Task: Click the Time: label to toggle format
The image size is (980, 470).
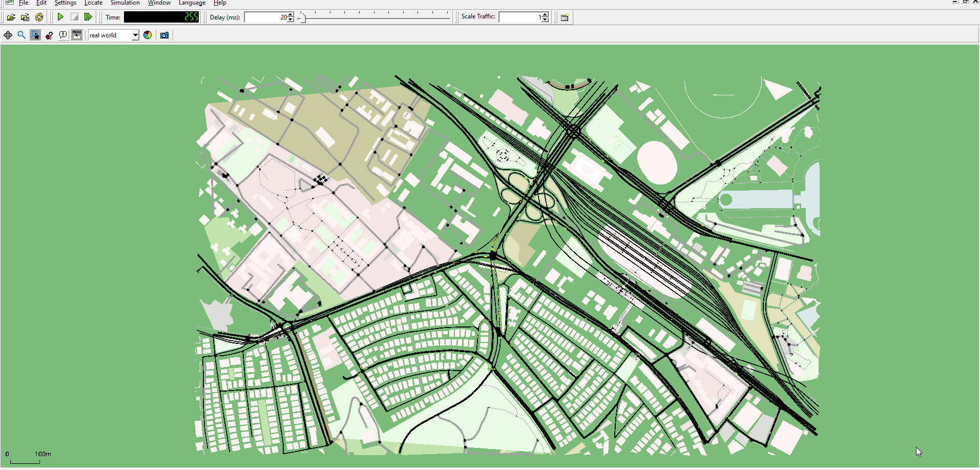Action: click(113, 17)
